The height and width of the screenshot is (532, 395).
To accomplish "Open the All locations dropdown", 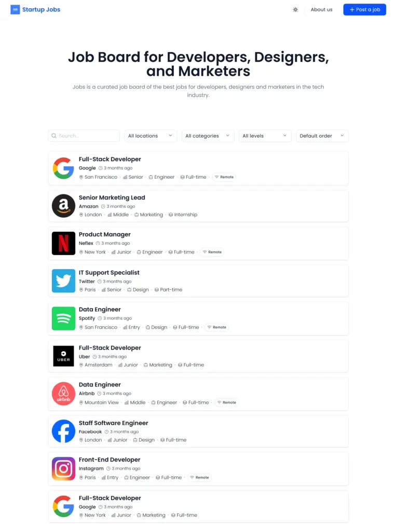I will point(150,136).
